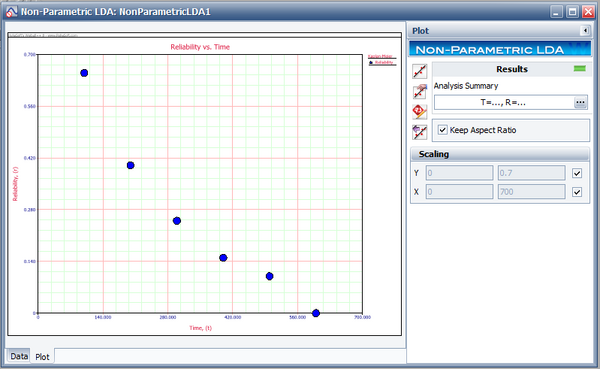Click the Scaling section header
Image resolution: width=600 pixels, height=369 pixels.
499,154
